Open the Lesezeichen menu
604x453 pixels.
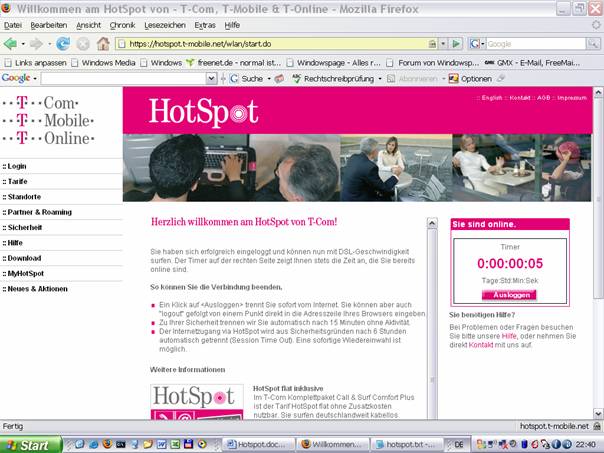coord(165,25)
